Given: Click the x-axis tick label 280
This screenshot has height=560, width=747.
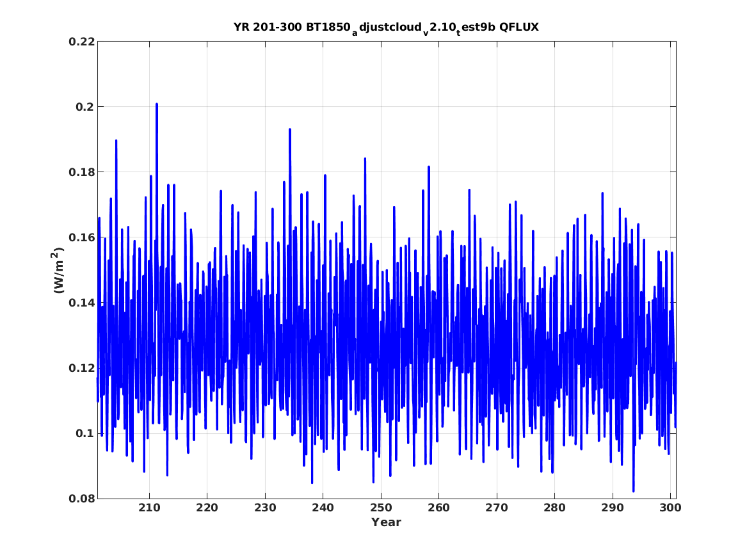Looking at the screenshot, I should [x=554, y=508].
